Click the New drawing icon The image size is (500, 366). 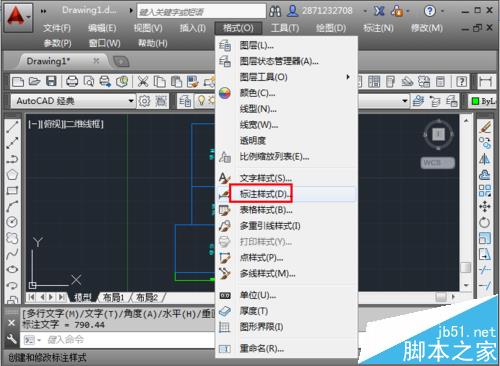tap(17, 81)
